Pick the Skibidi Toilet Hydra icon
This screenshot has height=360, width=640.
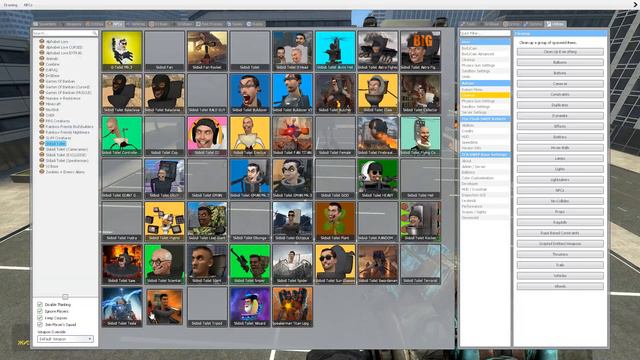[122, 221]
